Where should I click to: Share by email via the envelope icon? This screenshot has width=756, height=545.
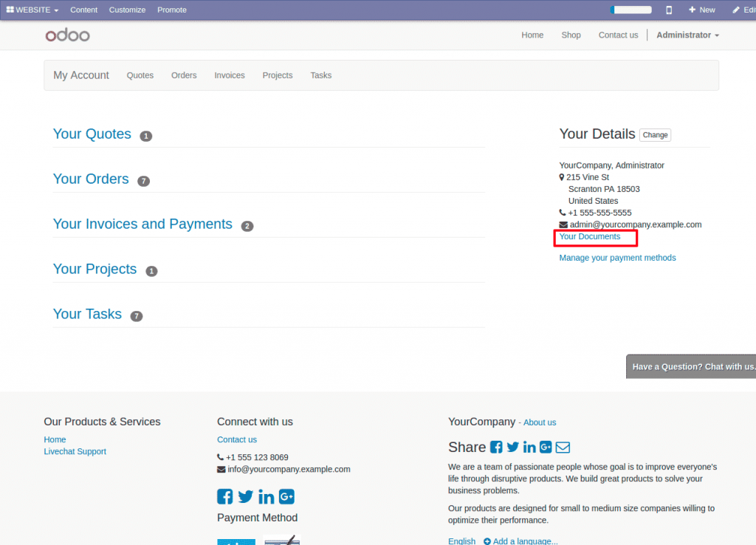[563, 448]
